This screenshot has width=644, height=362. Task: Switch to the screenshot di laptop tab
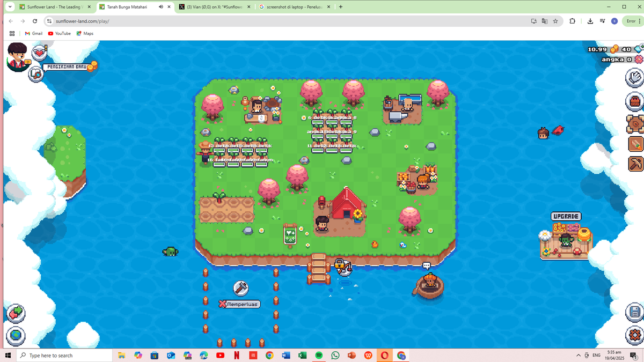[x=295, y=7]
